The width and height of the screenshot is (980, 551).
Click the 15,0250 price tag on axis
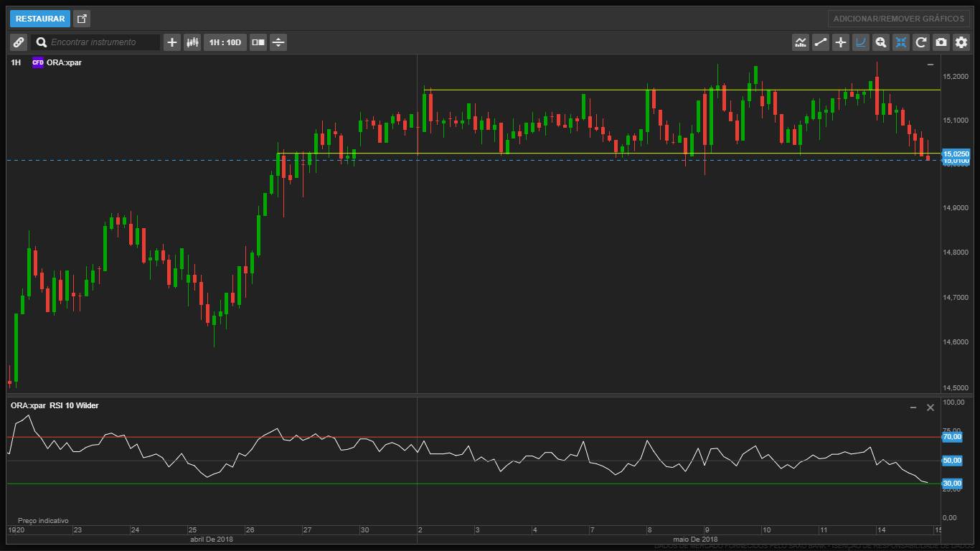[956, 154]
